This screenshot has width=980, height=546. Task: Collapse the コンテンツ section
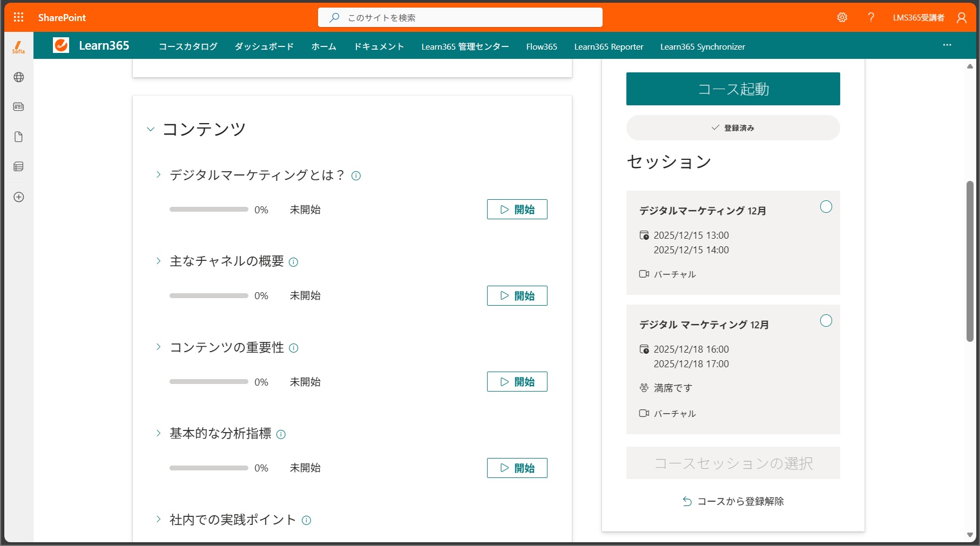point(151,129)
